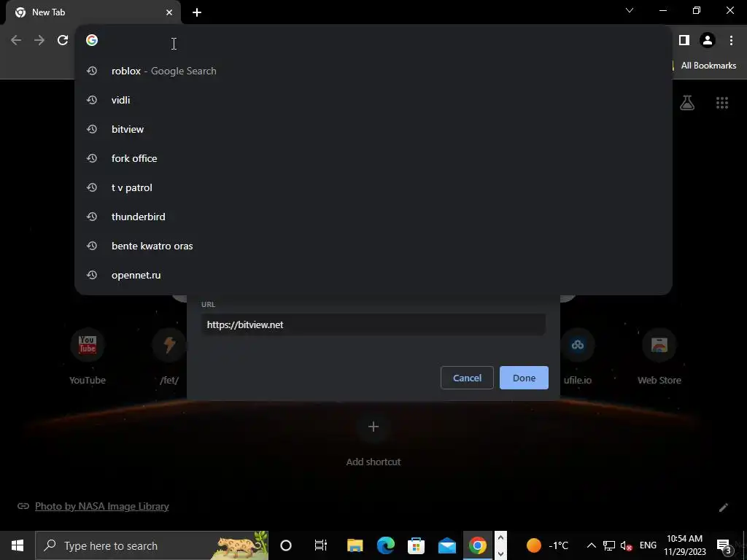Select the New Tab tab
Image resolution: width=747 pixels, height=560 pixels.
pyautogui.click(x=93, y=12)
